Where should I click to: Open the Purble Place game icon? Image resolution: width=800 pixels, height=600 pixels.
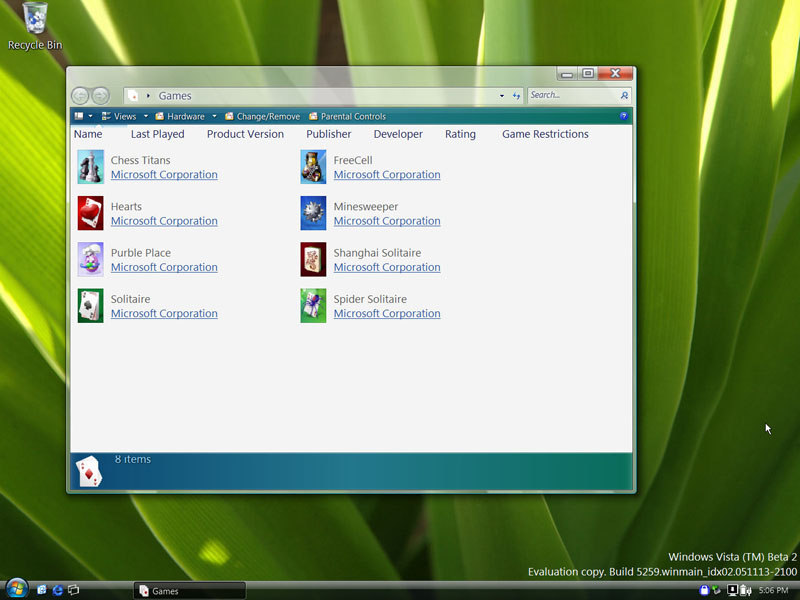pyautogui.click(x=90, y=259)
